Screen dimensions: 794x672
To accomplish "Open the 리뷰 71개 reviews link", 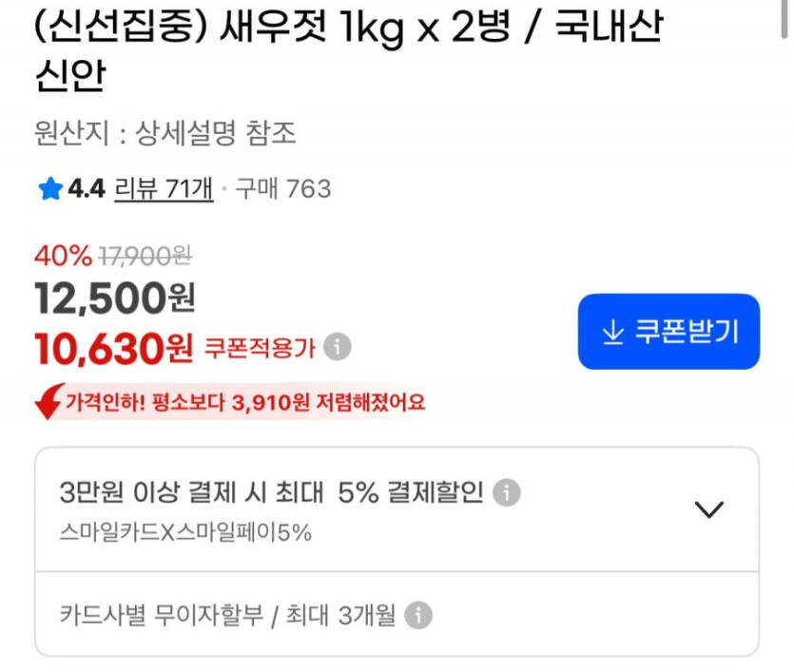I will point(164,189).
